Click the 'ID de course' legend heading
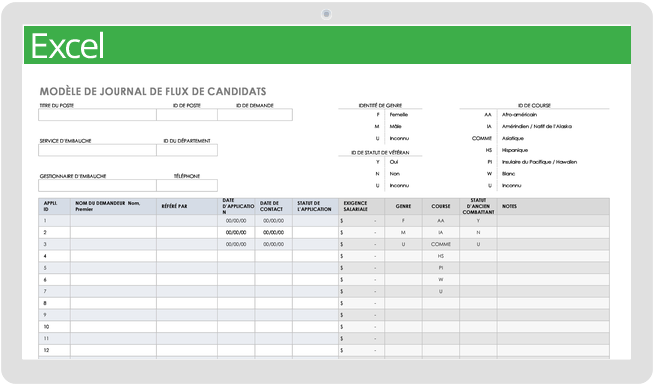 click(x=534, y=106)
